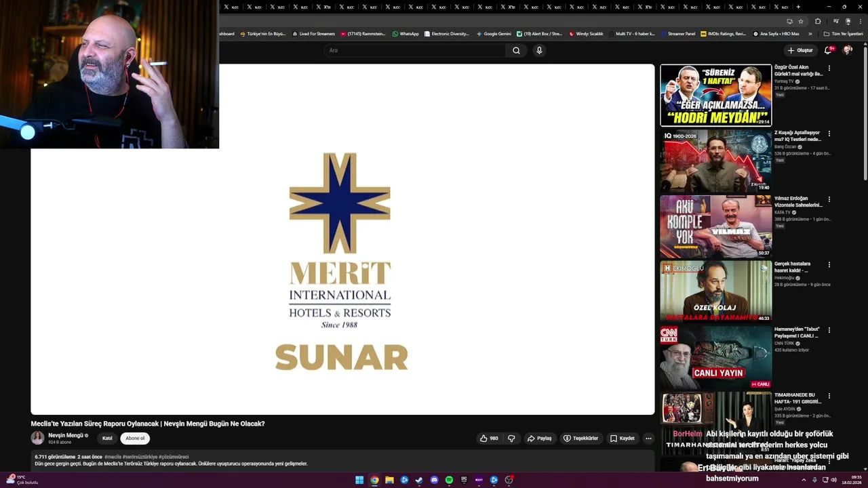This screenshot has width=868, height=488.
Task: Click the Barış Özcan channel name
Action: click(x=785, y=146)
